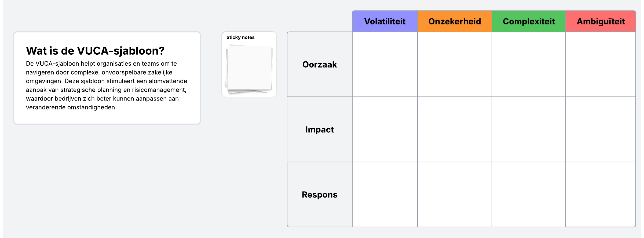The width and height of the screenshot is (644, 238).
Task: Click the "Sticky notes" label text
Action: pyautogui.click(x=240, y=38)
